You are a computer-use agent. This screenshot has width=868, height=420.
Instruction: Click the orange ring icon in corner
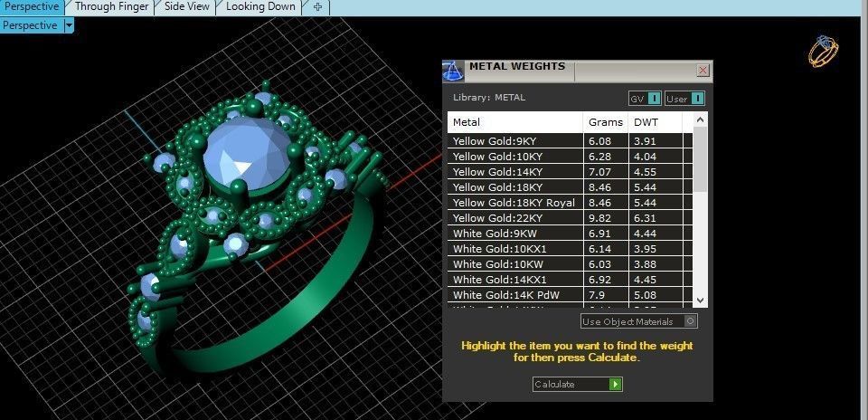pos(823,51)
